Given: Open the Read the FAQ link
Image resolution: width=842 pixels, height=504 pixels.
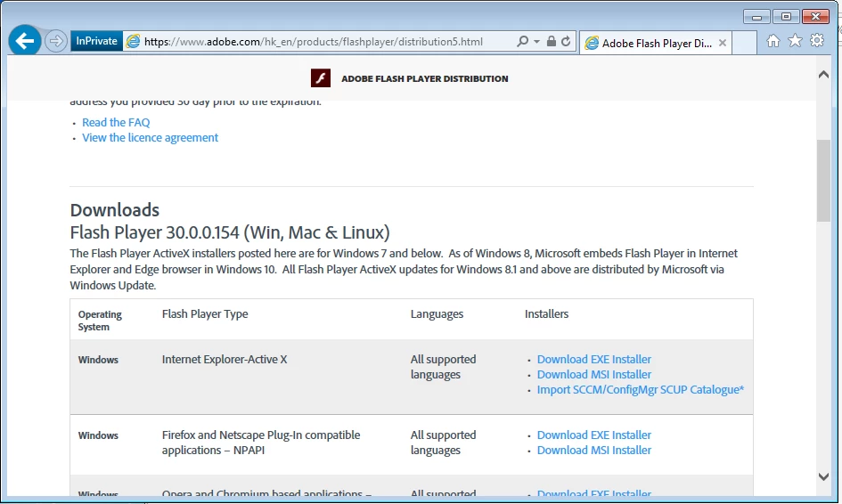Looking at the screenshot, I should 116,122.
